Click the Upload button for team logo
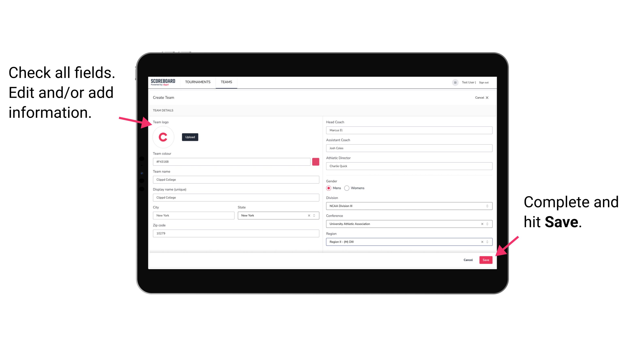 coord(190,137)
